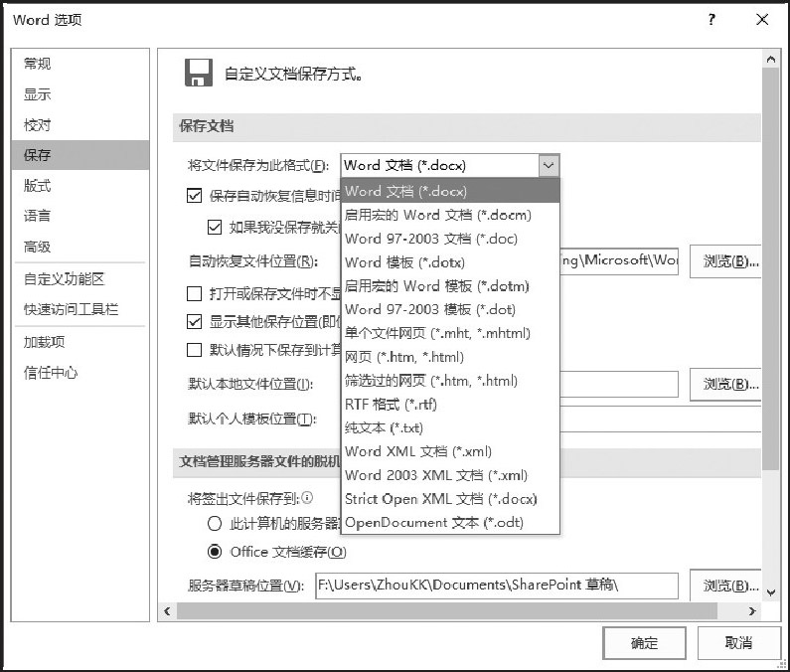Choose 启用宏的 Word 模板 (*.dotm)

coord(450,286)
